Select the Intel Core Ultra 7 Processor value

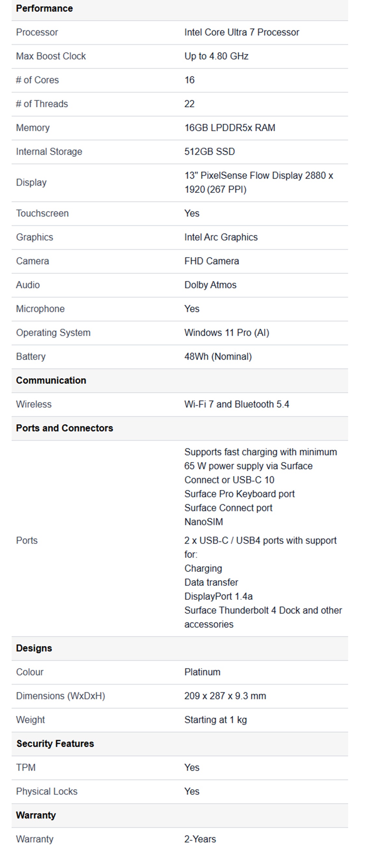click(x=241, y=33)
